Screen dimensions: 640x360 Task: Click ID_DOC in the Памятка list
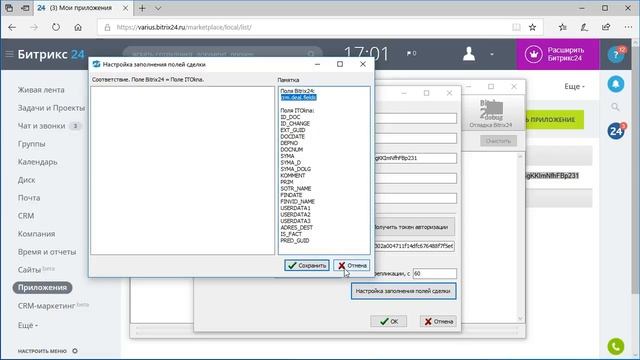click(290, 117)
